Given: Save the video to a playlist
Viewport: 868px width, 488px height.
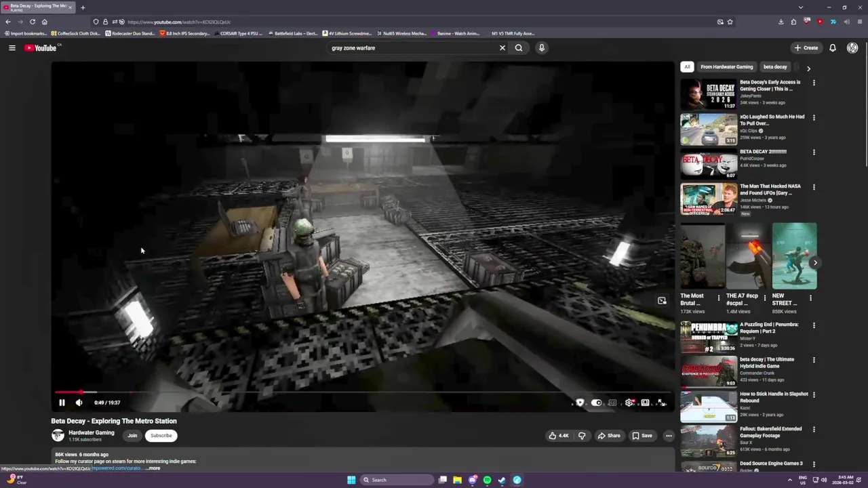Looking at the screenshot, I should [642, 436].
